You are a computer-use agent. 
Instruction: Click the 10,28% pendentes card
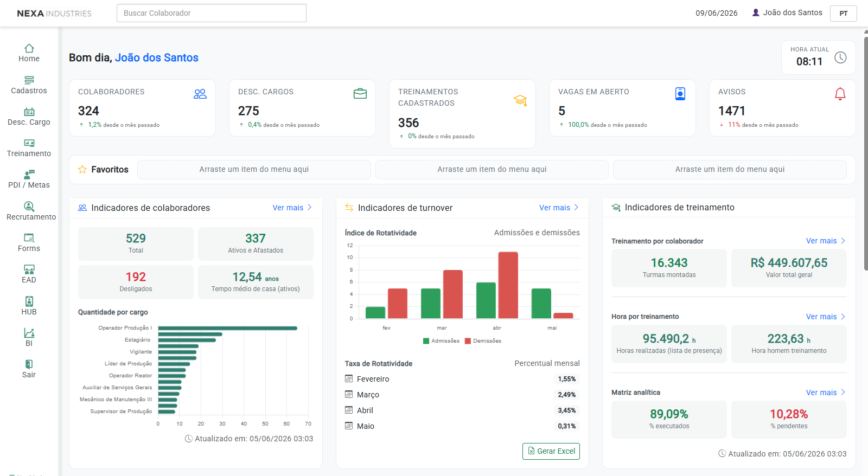point(789,420)
